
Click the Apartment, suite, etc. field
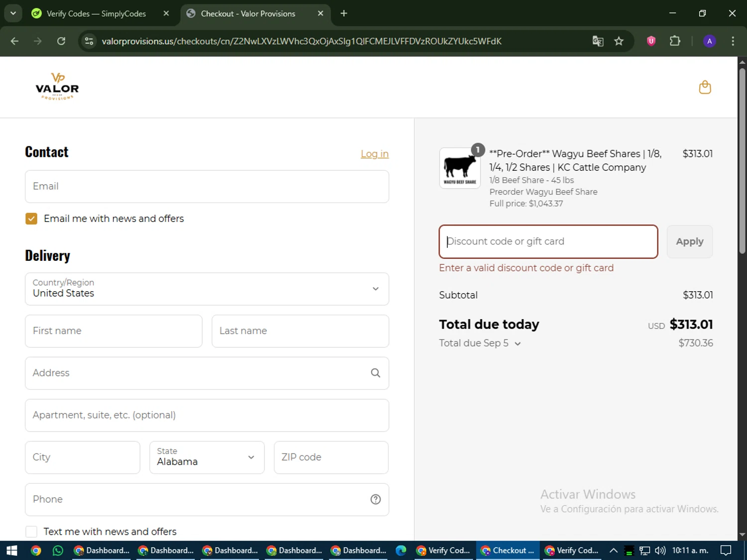coord(207,415)
